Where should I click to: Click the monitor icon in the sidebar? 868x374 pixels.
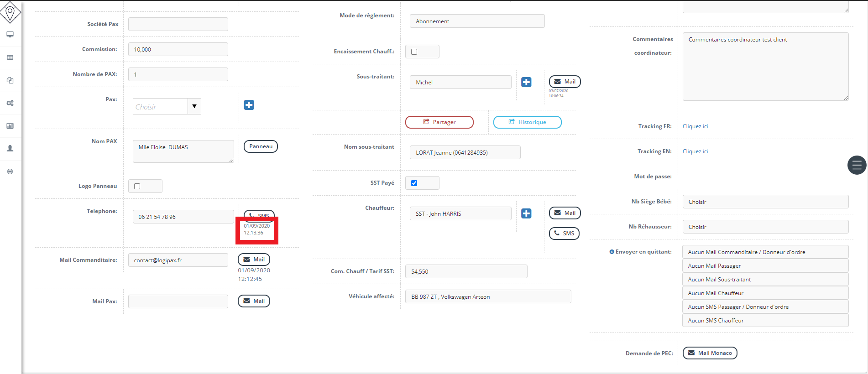10,35
